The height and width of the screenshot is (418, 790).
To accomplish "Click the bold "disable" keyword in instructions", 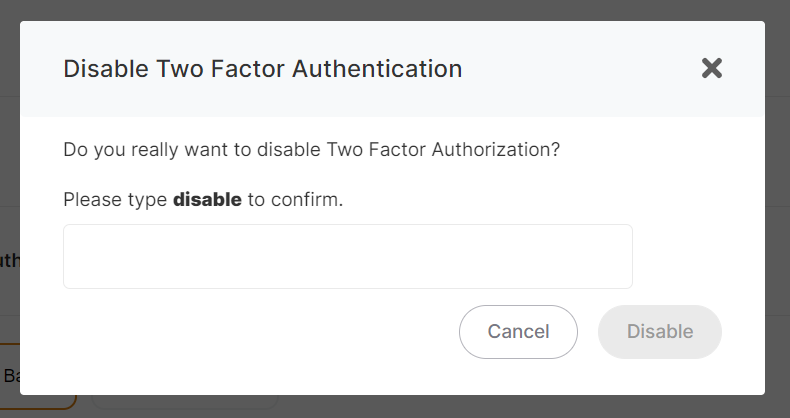I will click(207, 200).
